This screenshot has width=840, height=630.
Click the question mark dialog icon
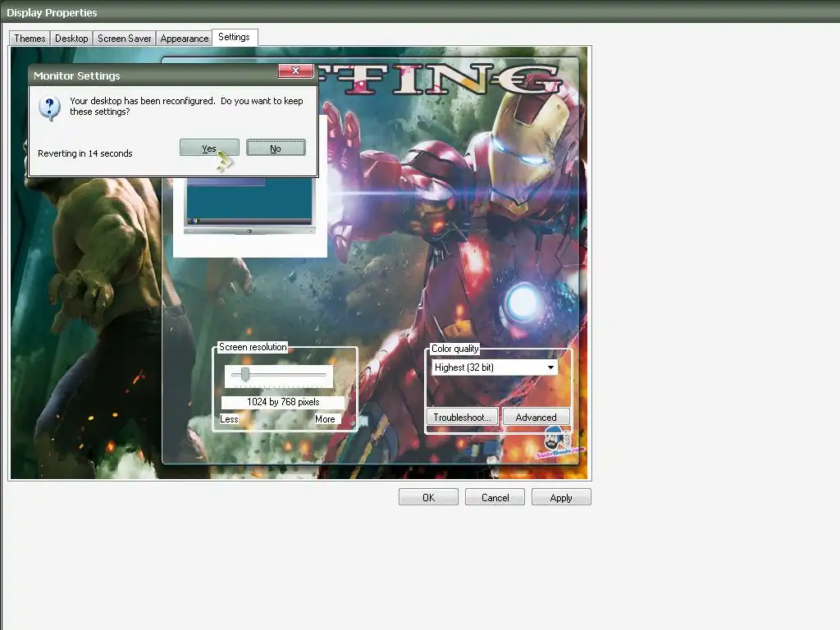(x=49, y=107)
